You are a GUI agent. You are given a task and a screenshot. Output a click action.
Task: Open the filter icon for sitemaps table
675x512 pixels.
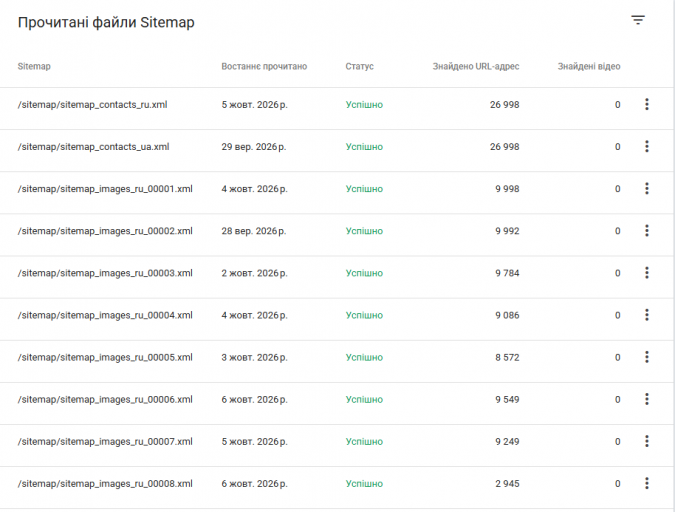point(638,20)
